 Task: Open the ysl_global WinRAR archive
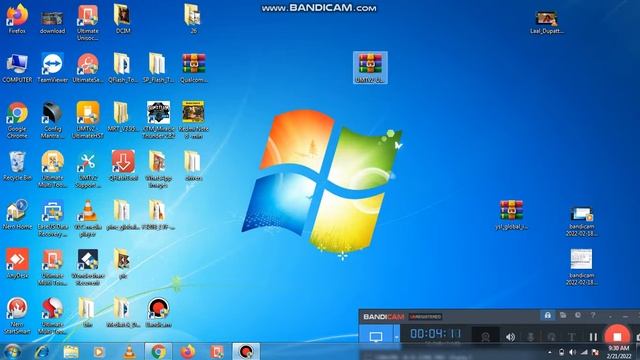click(x=511, y=215)
